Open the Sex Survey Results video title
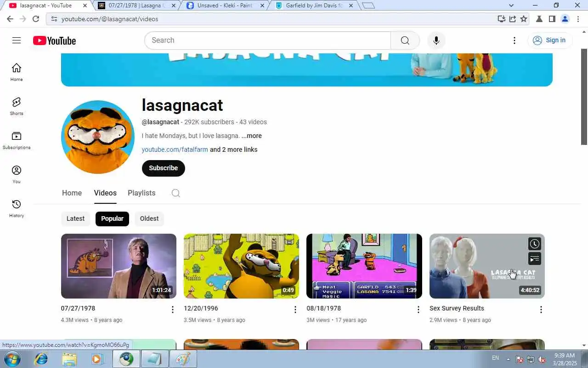 (x=457, y=308)
